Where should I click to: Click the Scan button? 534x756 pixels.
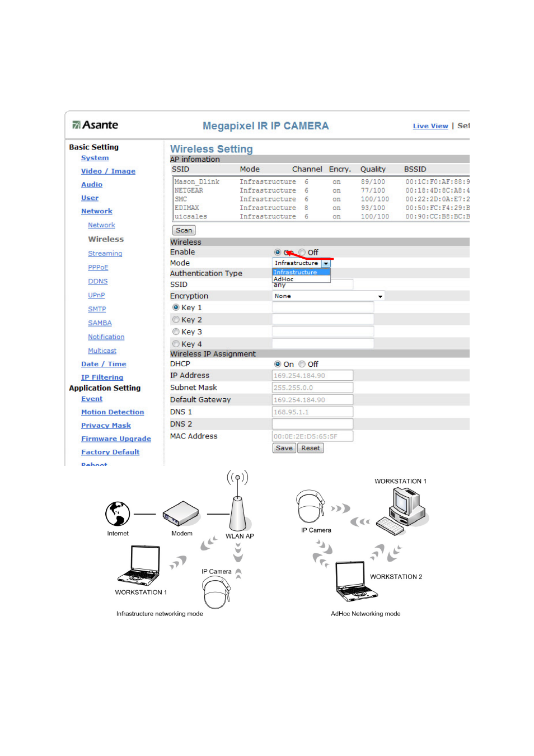(184, 230)
